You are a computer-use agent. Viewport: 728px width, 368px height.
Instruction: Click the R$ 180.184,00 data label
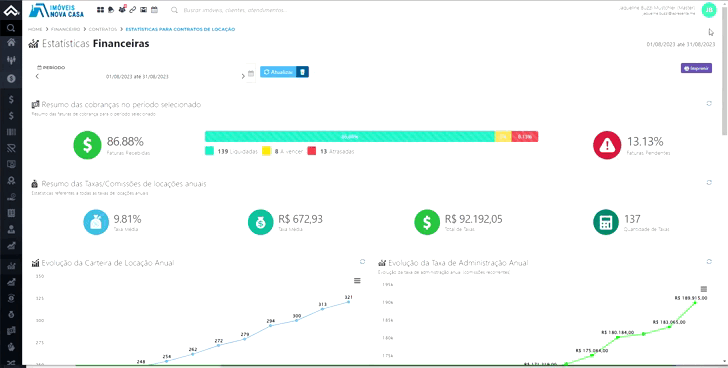tap(618, 332)
